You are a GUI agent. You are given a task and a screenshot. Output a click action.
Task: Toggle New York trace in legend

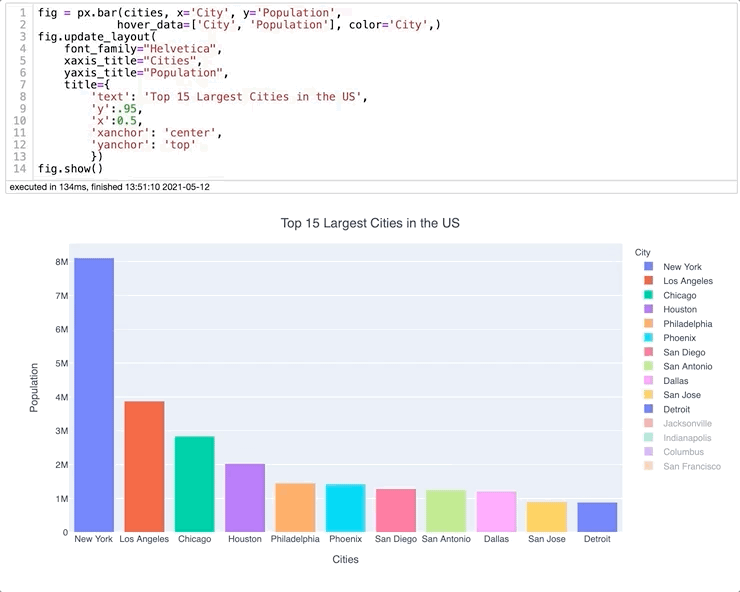coord(673,267)
